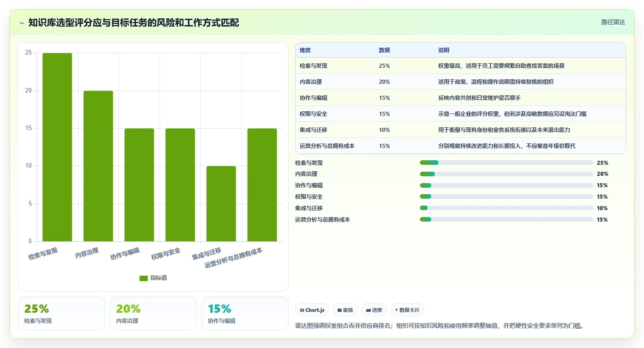This screenshot has height=348, width=644.
Task: Select the 内容治理 table row cell
Action: [x=311, y=82]
